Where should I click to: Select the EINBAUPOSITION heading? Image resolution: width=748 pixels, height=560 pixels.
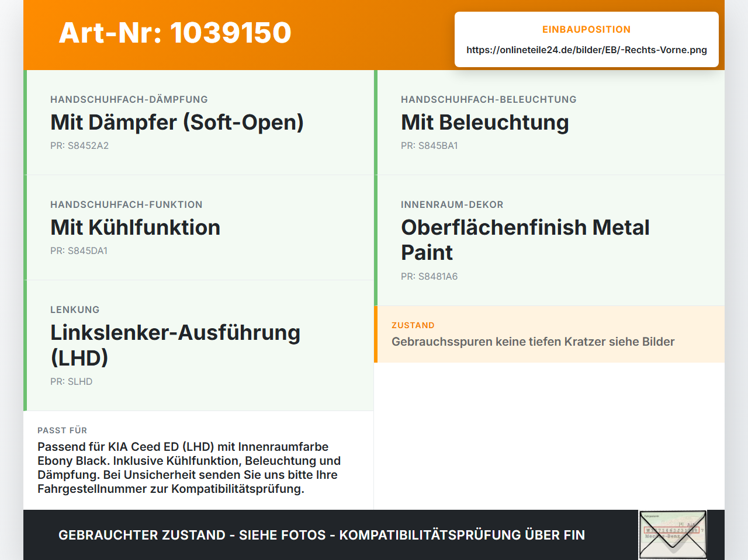tap(586, 29)
